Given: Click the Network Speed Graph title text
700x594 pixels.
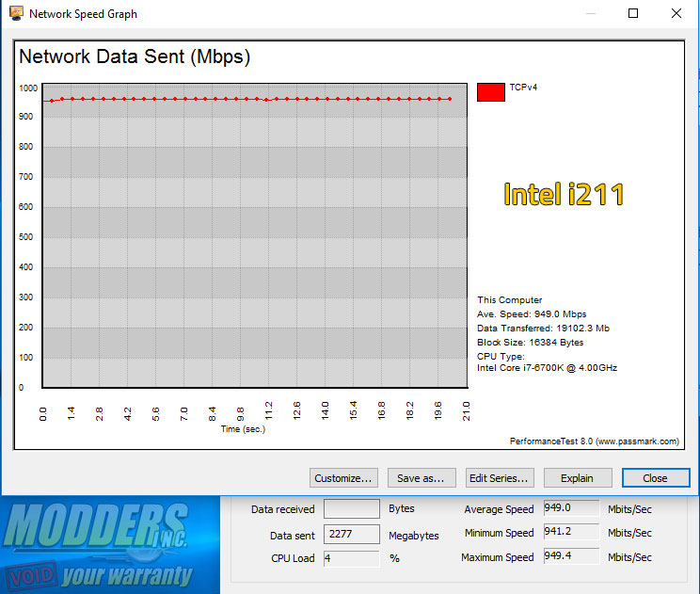Looking at the screenshot, I should (x=83, y=14).
